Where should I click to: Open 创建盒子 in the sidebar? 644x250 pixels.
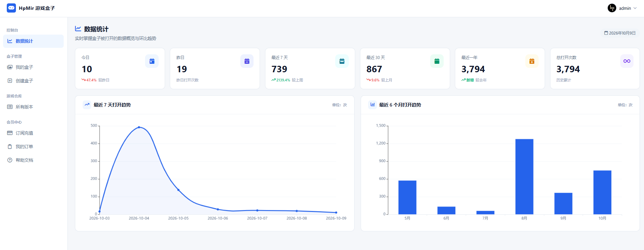[33, 81]
